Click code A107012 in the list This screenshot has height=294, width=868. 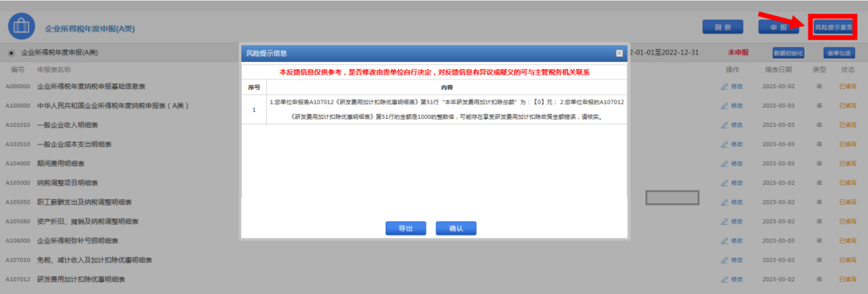point(18,280)
